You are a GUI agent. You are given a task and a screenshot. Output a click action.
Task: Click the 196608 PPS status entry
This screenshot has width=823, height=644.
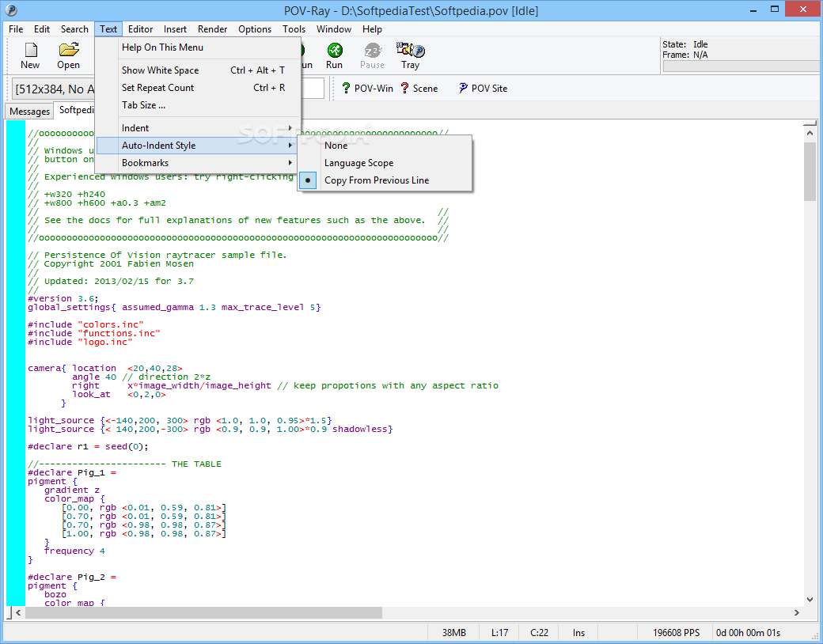point(676,632)
